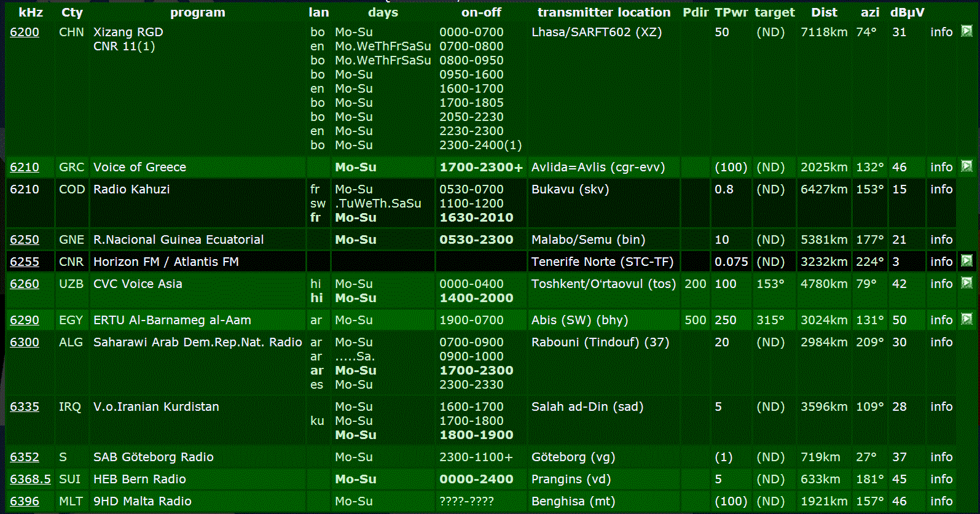Click the dBµV column header
The width and height of the screenshot is (980, 514).
coord(907,12)
